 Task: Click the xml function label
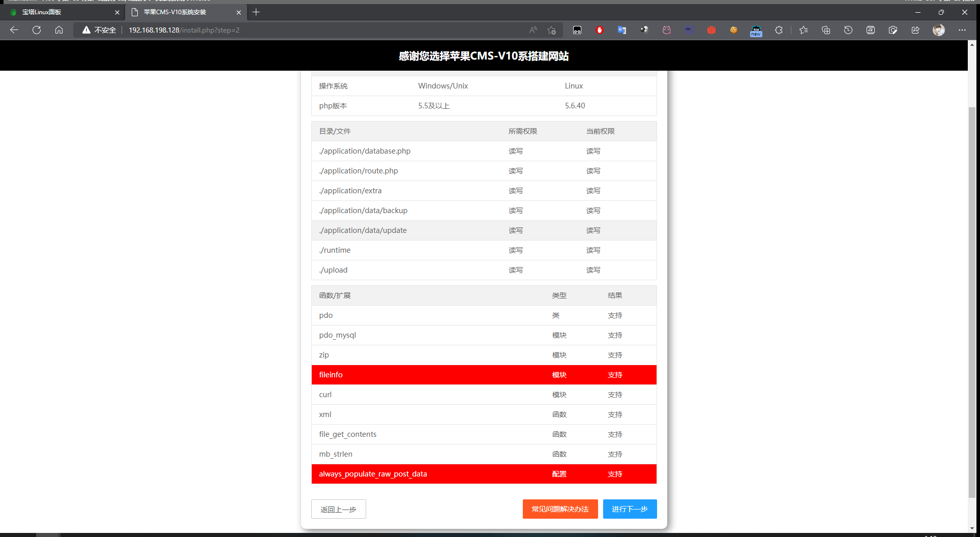click(x=325, y=414)
